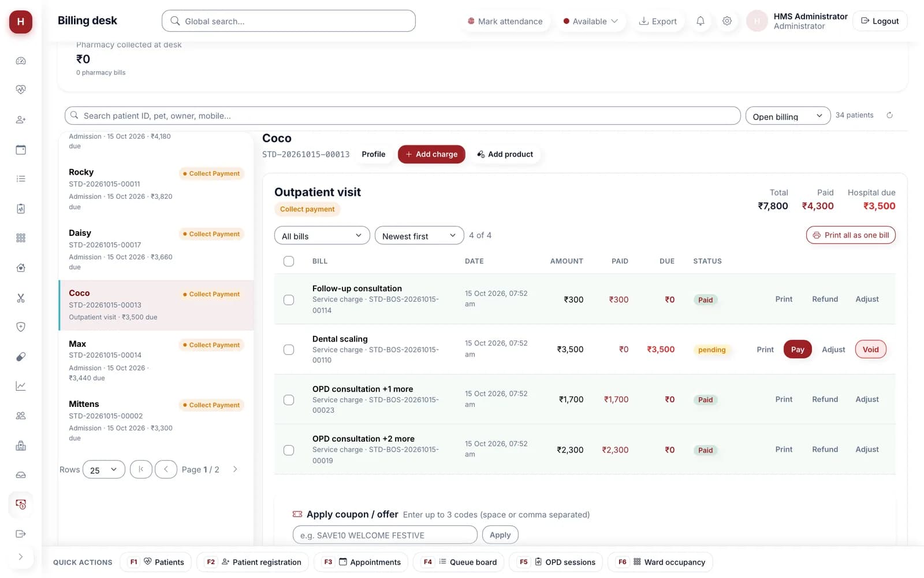Open the pill pharmacy sidebar icon

[21, 357]
